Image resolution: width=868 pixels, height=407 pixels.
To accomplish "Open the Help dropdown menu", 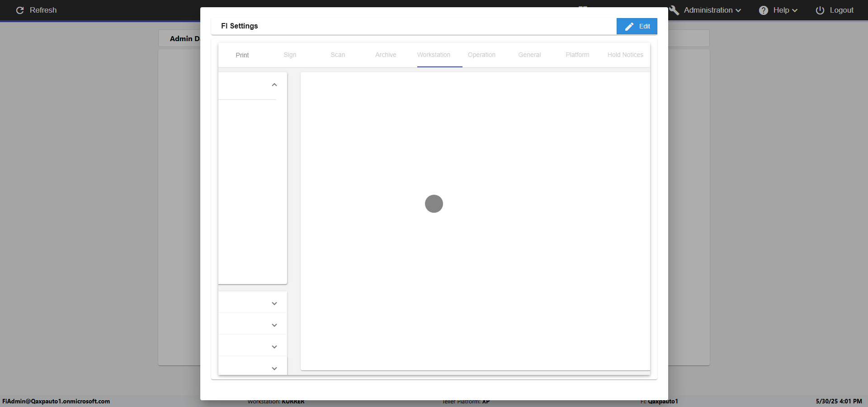I will coord(778,10).
